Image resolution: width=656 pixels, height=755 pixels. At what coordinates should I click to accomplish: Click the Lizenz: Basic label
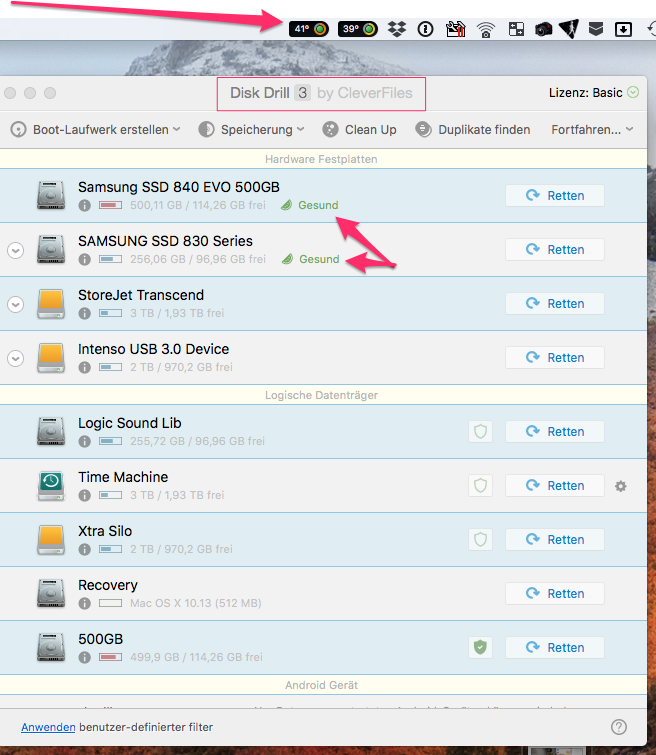(x=586, y=93)
